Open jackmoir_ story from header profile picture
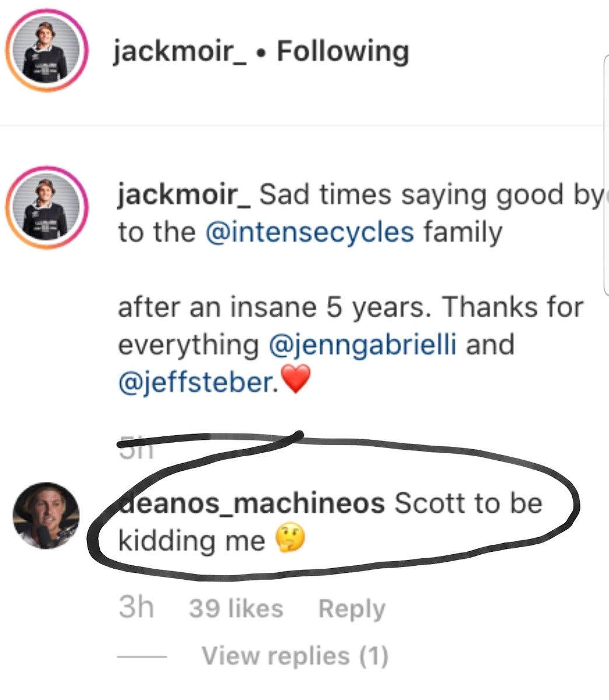 [x=47, y=51]
